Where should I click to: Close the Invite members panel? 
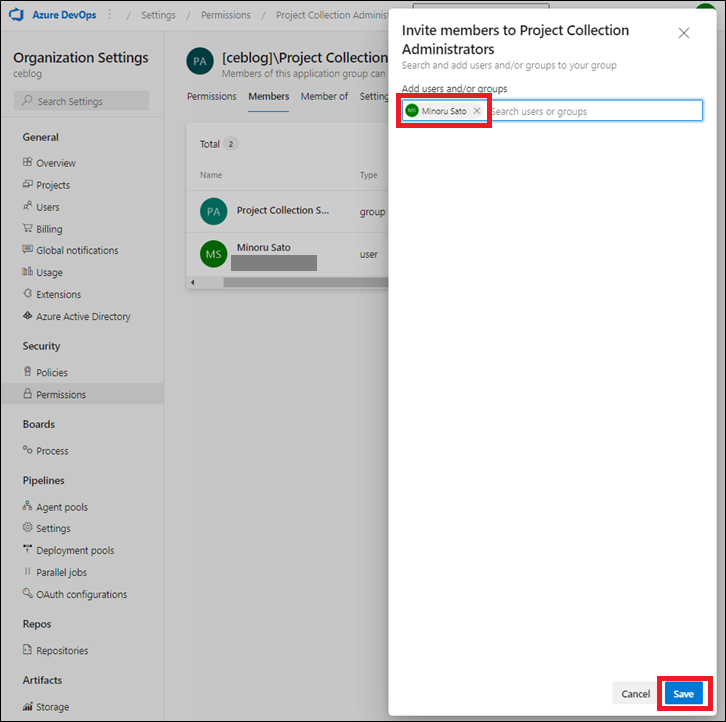(x=683, y=33)
